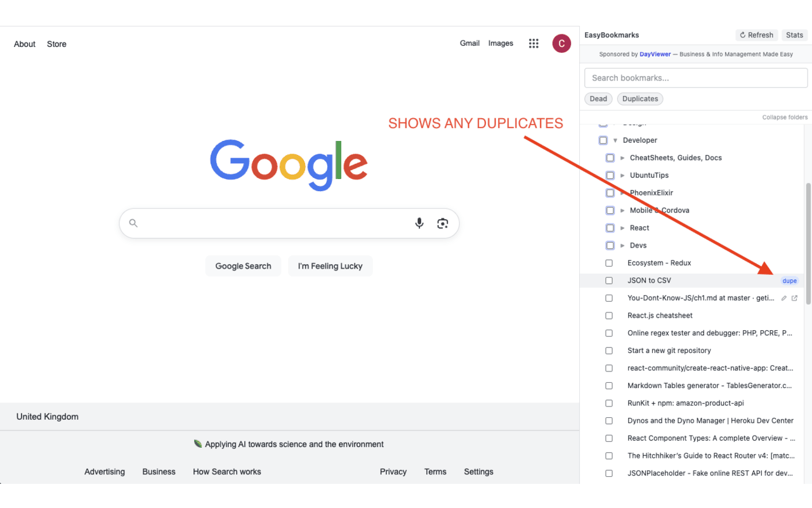The height and width of the screenshot is (508, 812).
Task: Open the Store link on Google
Action: tap(56, 44)
